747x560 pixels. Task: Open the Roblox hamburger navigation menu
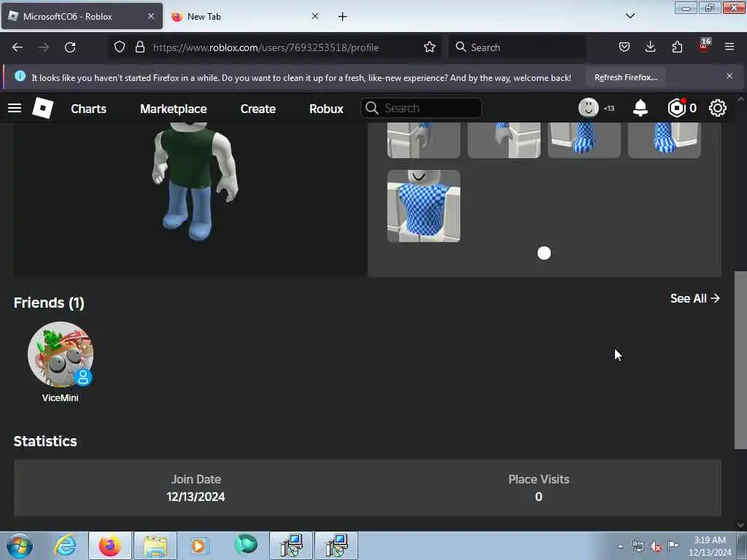coord(15,108)
